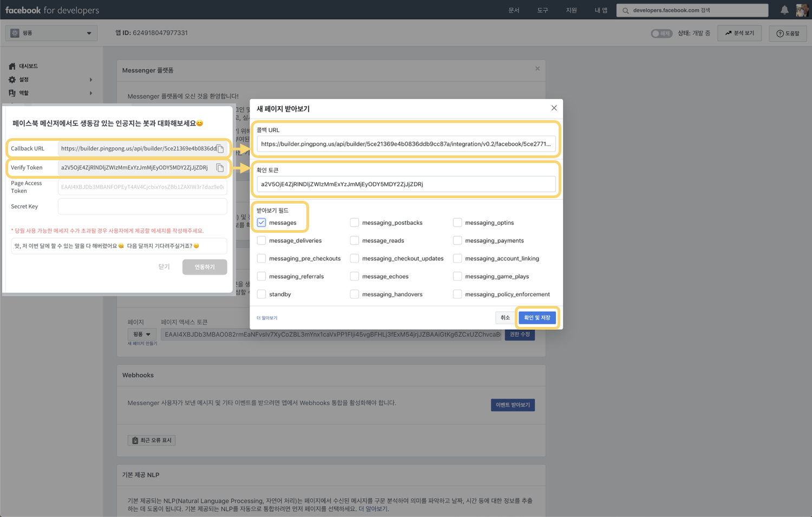This screenshot has width=812, height=517.
Task: Click the 분석 보기 button
Action: point(739,33)
